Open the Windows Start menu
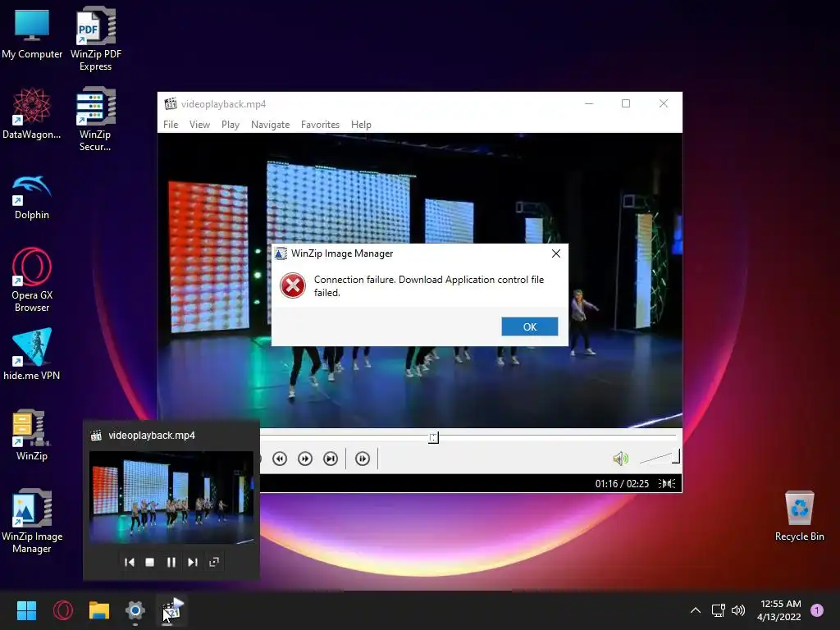 tap(26, 610)
